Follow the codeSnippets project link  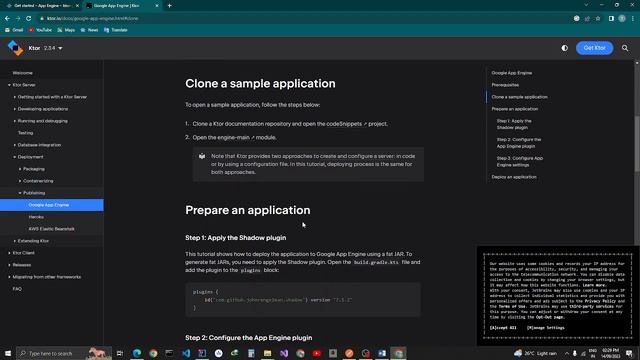tap(346, 124)
